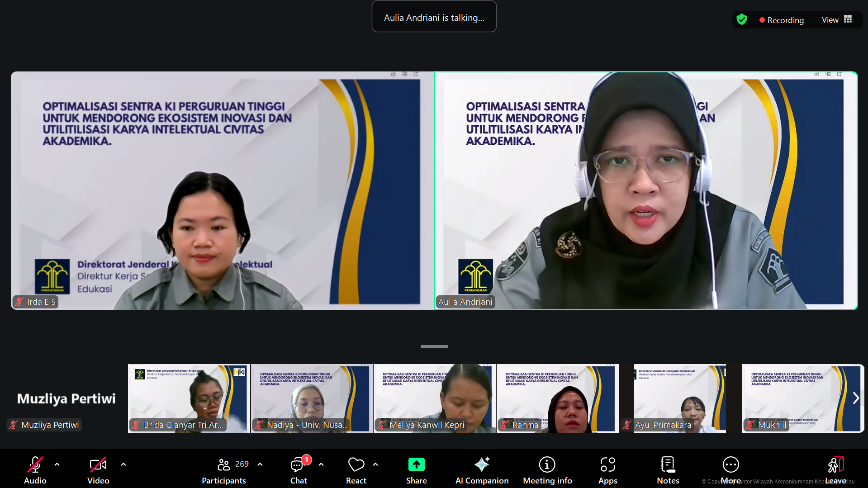Start screen sharing with Share

click(x=416, y=470)
